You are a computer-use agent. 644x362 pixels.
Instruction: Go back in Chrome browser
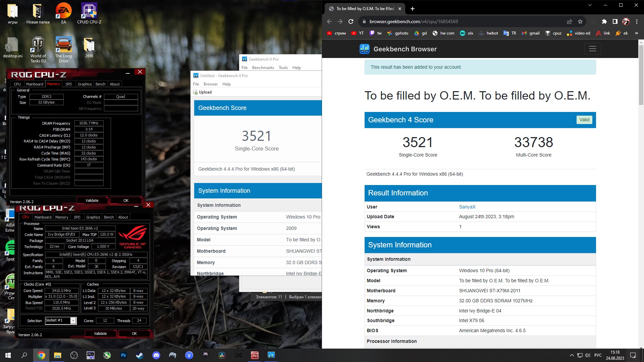(329, 21)
